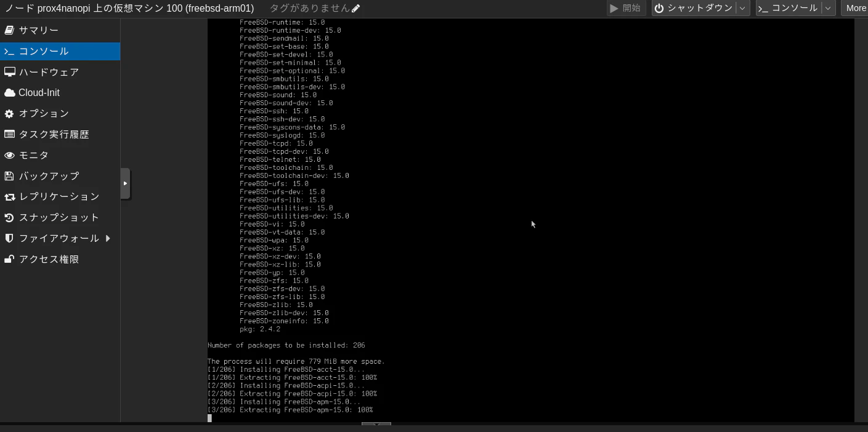Viewport: 868px width, 432px height.
Task: Open the More menu button
Action: (855, 8)
